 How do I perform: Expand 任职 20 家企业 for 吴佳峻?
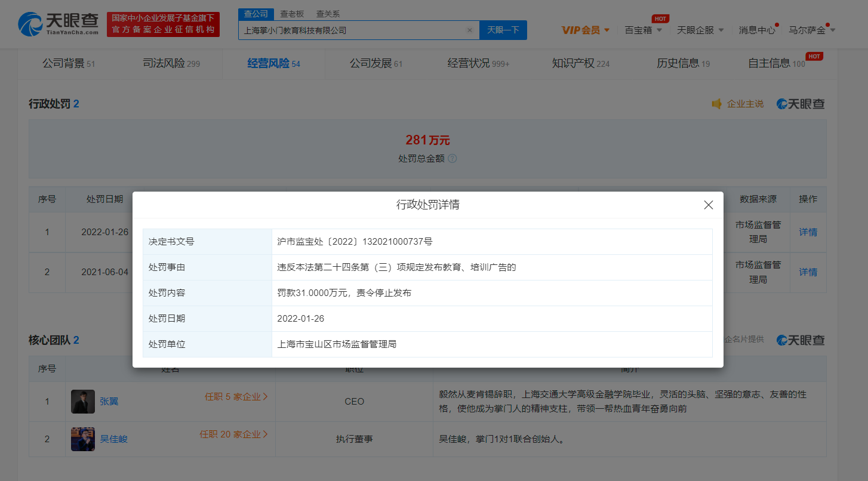(233, 434)
